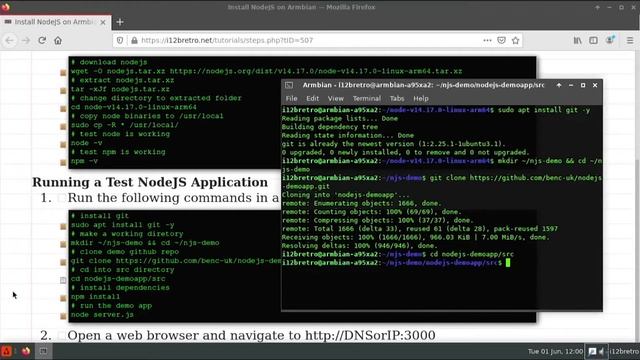This screenshot has height=360, width=640.
Task: Click the terminal cursor at the prompt
Action: coord(508,262)
